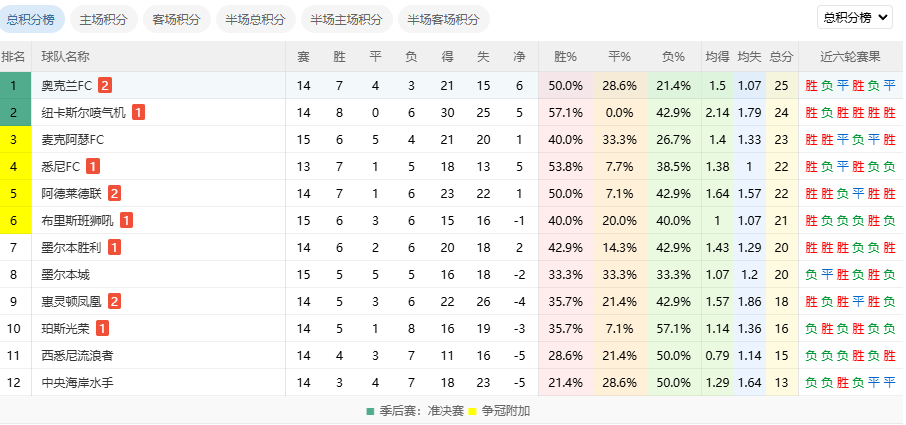Viewport: 906px width, 425px height.
Task: Click the green 季后赛 legend square
Action: pyautogui.click(x=371, y=411)
